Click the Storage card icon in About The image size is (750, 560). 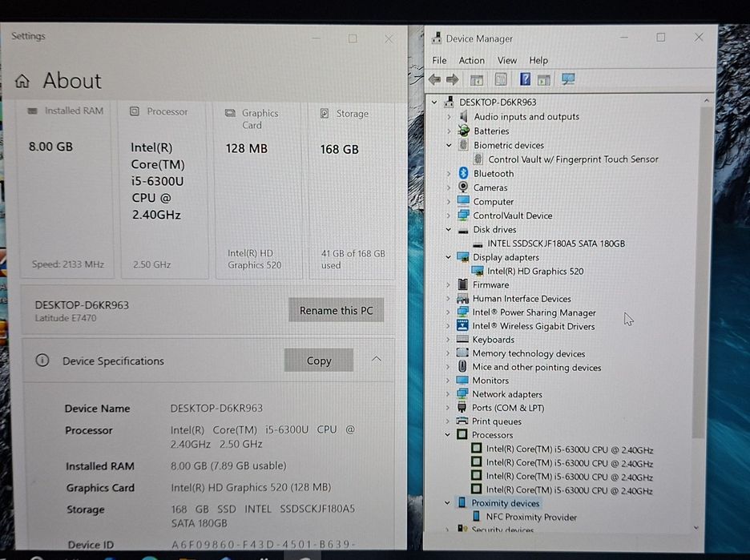point(325,113)
